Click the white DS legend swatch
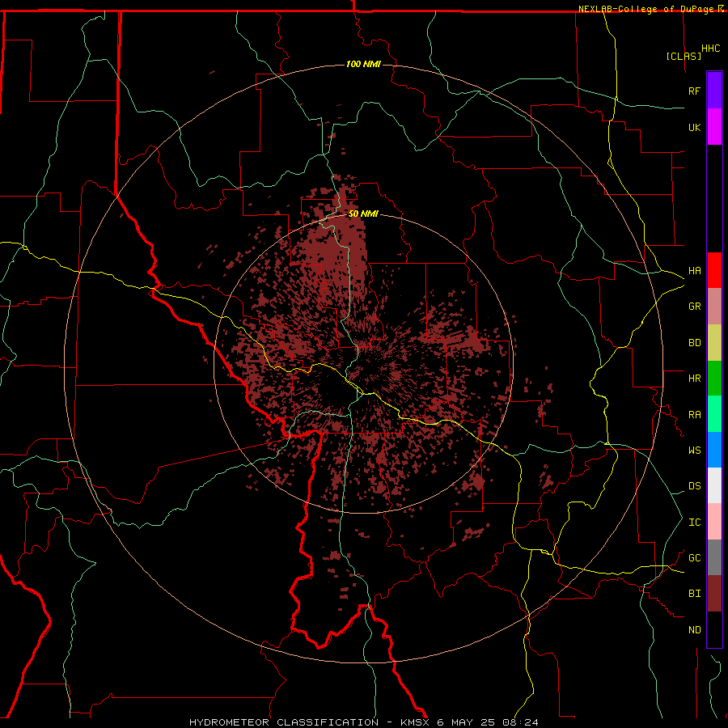Viewport: 728px width, 728px height. 714,485
